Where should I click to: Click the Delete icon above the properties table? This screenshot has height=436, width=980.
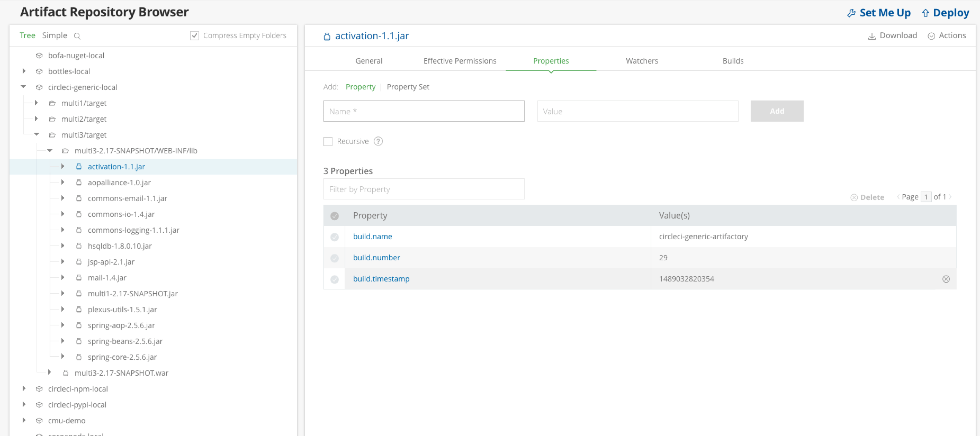coord(854,197)
